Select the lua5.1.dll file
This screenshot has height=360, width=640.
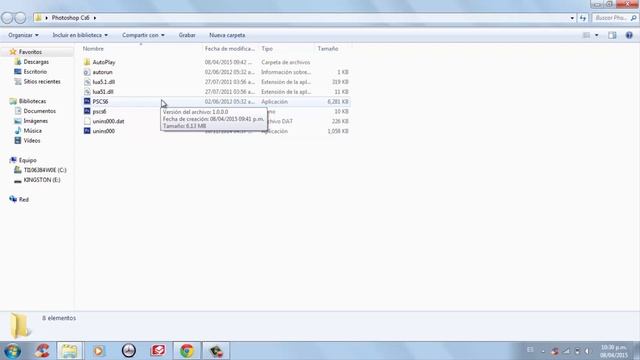coord(103,82)
